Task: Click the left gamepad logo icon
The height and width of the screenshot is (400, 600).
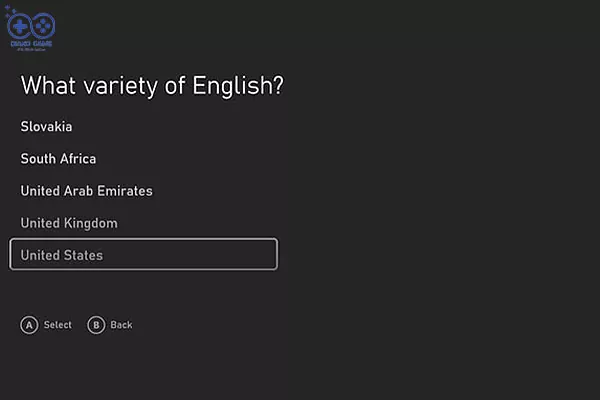Action: (x=19, y=26)
